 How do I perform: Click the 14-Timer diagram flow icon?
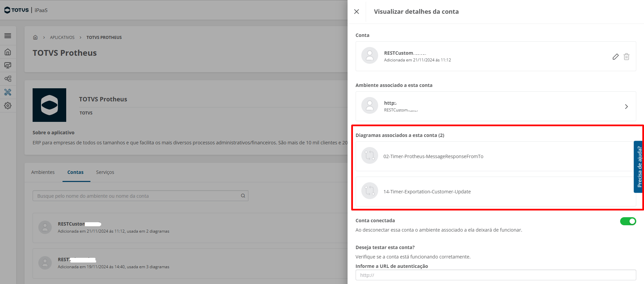(370, 191)
